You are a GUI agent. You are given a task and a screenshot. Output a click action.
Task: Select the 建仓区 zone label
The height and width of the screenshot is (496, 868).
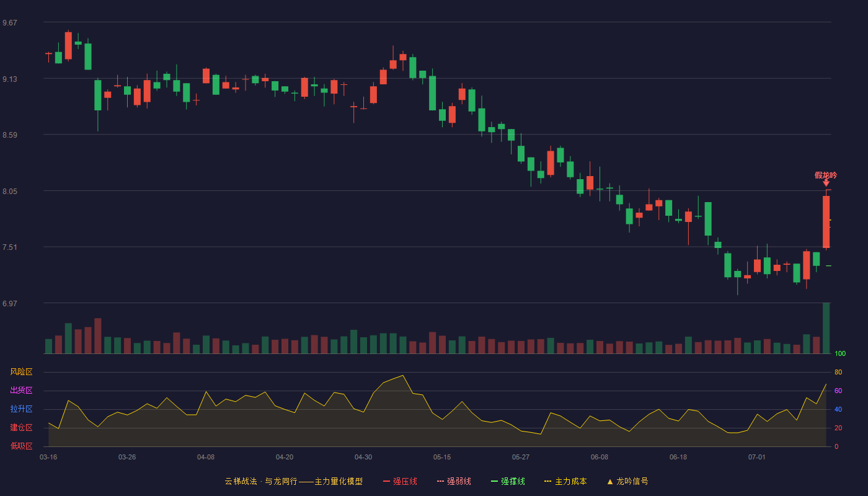click(21, 428)
